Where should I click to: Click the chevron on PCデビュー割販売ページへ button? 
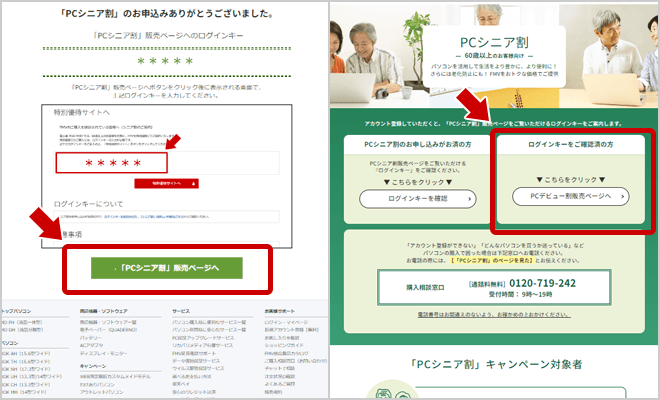623,197
